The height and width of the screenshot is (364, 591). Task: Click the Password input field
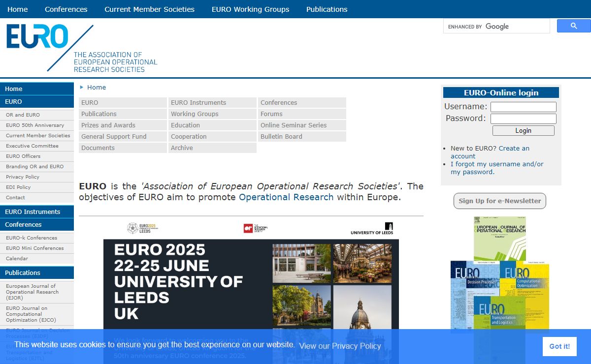pyautogui.click(x=524, y=119)
